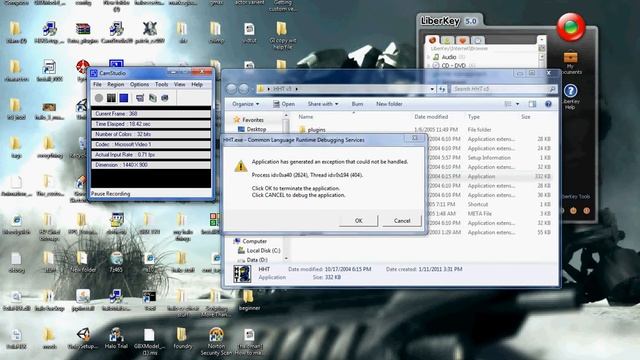The image size is (640, 360).
Task: Open the CamStudio Tools menu
Action: coord(162,84)
